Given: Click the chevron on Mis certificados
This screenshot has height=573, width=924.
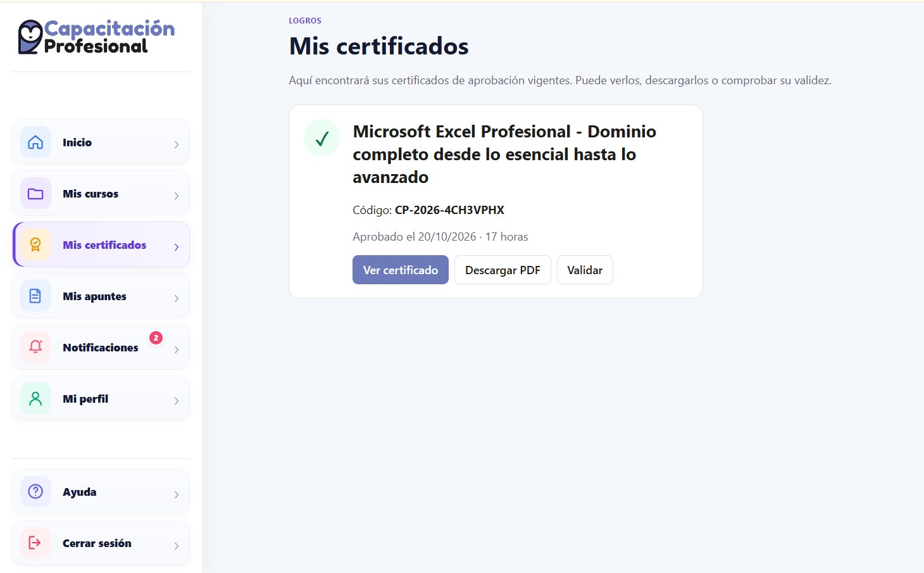Looking at the screenshot, I should click(x=176, y=247).
